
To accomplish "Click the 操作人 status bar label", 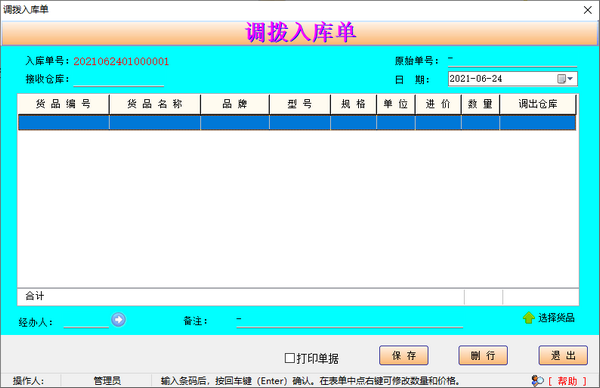I will pos(28,381).
